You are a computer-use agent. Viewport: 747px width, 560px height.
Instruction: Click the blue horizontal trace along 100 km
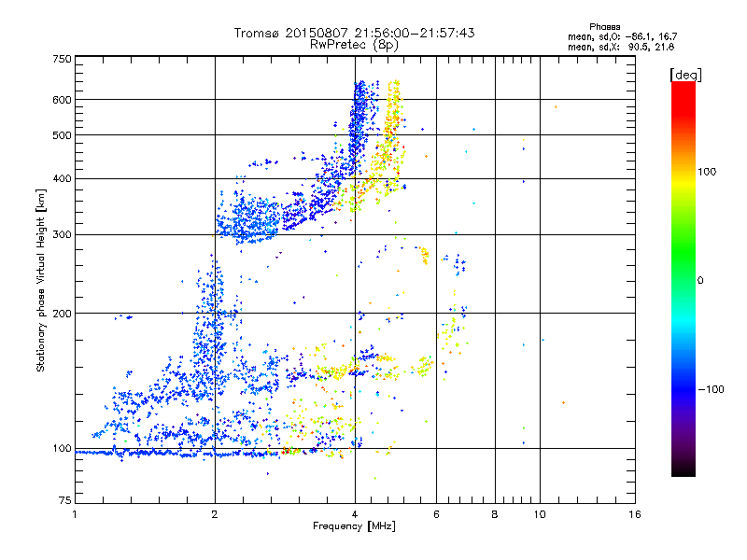click(176, 453)
